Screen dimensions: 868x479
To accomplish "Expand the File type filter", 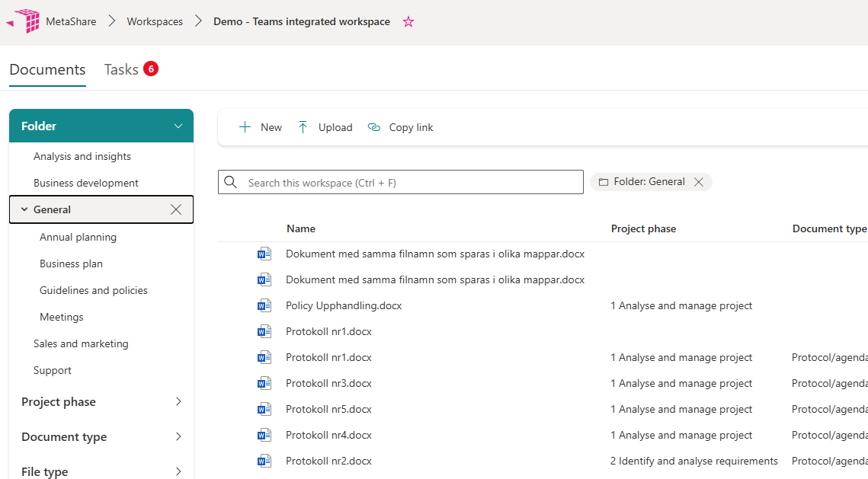I will pyautogui.click(x=178, y=471).
